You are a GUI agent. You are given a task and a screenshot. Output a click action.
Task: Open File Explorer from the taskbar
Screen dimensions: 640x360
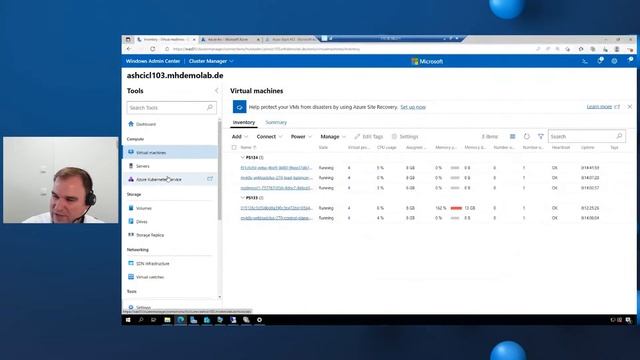click(167, 320)
